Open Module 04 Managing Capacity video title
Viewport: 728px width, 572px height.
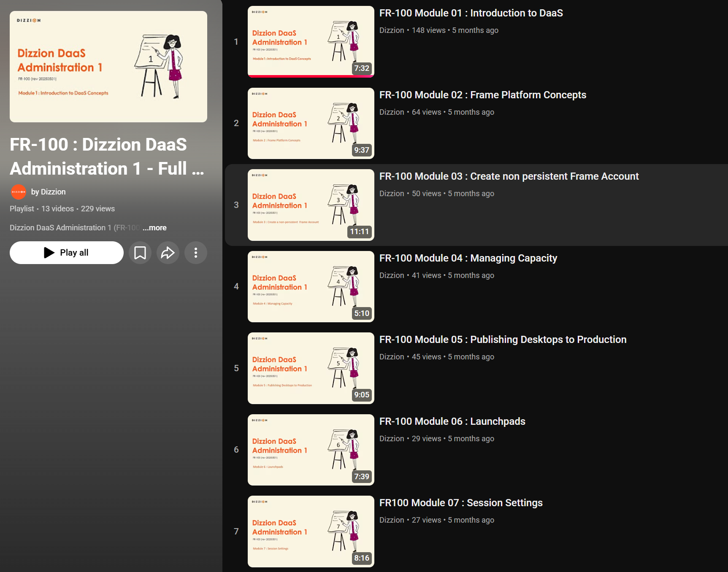[x=468, y=258]
